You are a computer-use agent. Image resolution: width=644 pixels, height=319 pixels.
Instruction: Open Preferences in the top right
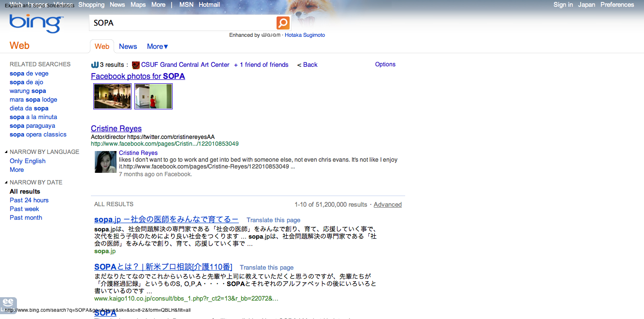tap(617, 5)
